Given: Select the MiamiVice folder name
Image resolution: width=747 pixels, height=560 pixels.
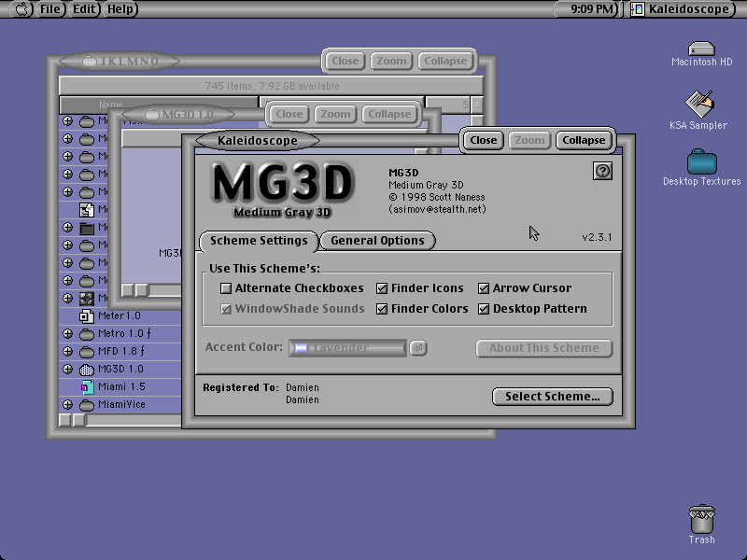Looking at the screenshot, I should pyautogui.click(x=121, y=405).
